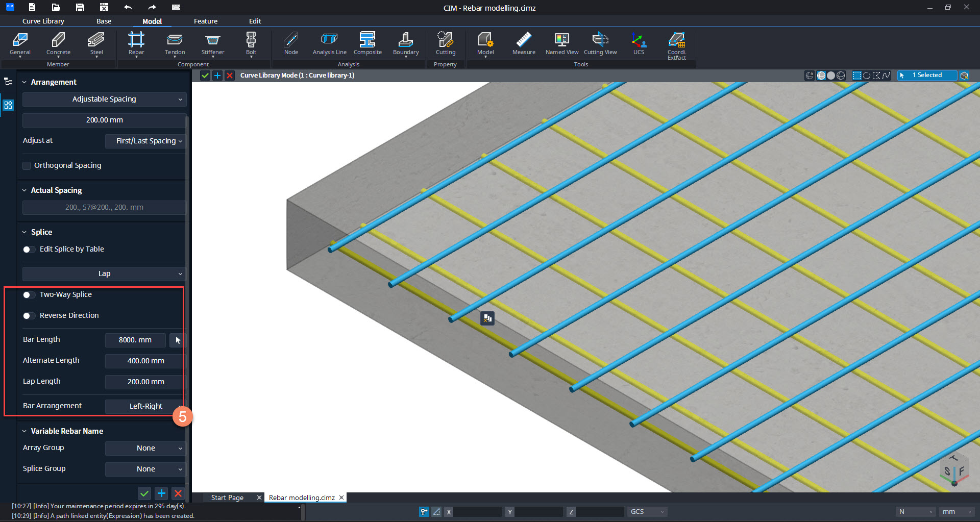The height and width of the screenshot is (522, 980).
Task: Switch to wireframe sphere view style
Action: pos(841,76)
